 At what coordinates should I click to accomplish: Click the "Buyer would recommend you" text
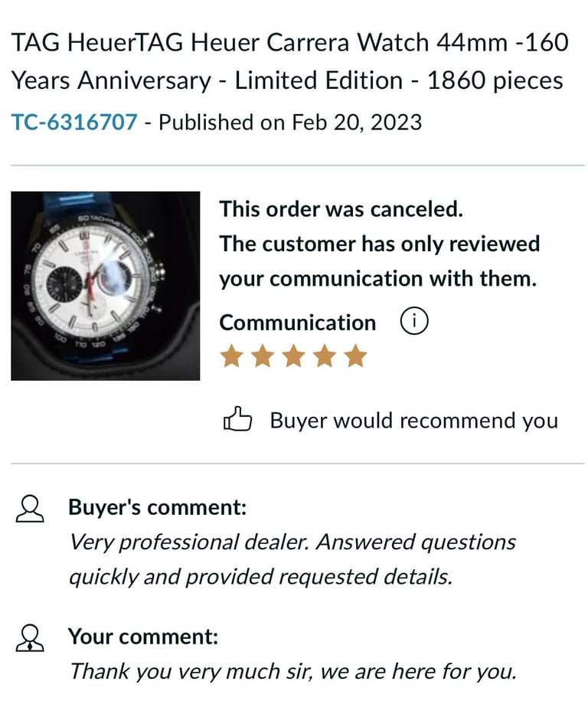click(x=413, y=421)
